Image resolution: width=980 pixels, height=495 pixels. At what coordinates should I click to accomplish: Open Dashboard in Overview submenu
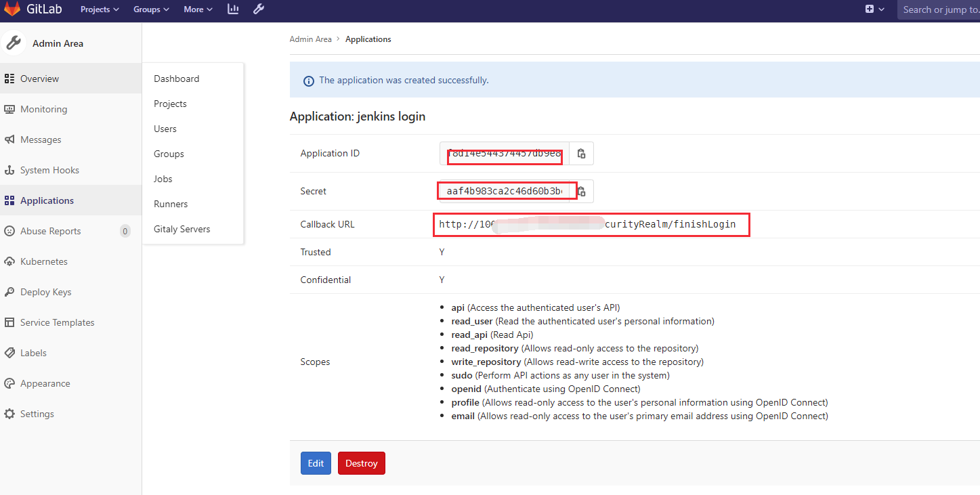pos(177,79)
